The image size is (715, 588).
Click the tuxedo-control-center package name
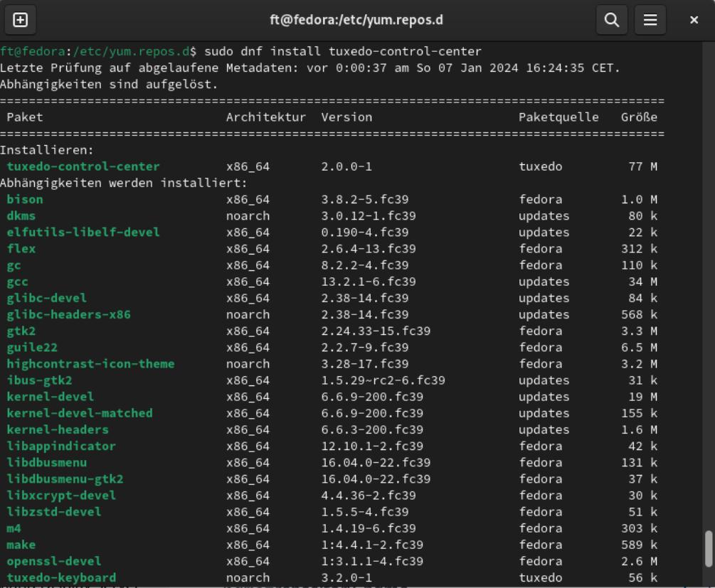tap(83, 166)
